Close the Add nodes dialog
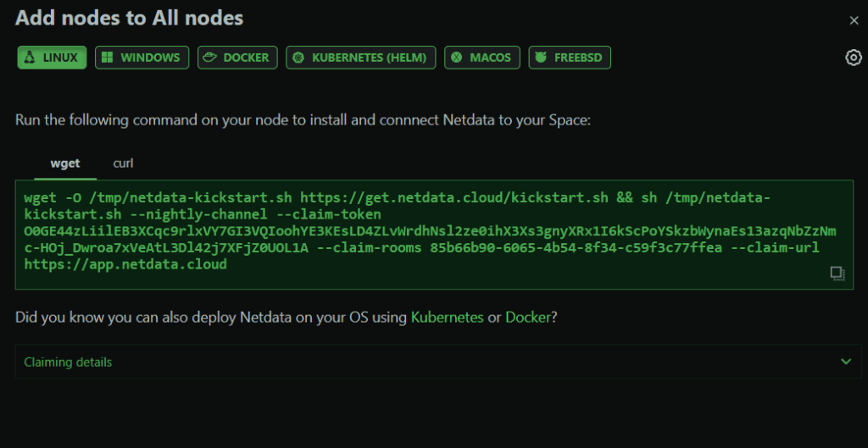 click(854, 21)
